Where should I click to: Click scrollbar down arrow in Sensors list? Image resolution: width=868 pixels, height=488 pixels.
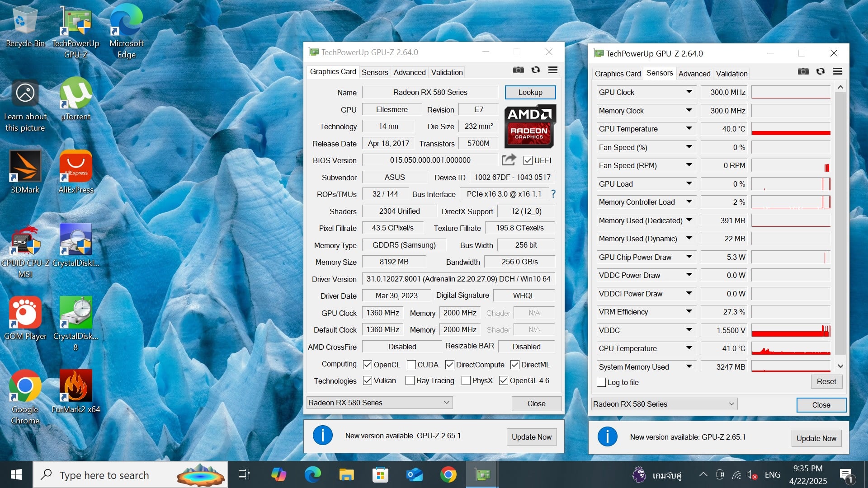[x=840, y=366]
